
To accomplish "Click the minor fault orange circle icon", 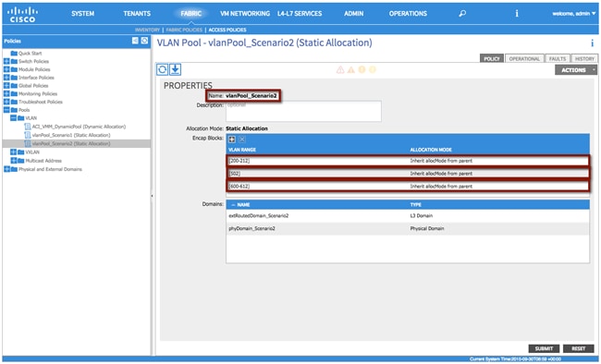I will [362, 69].
